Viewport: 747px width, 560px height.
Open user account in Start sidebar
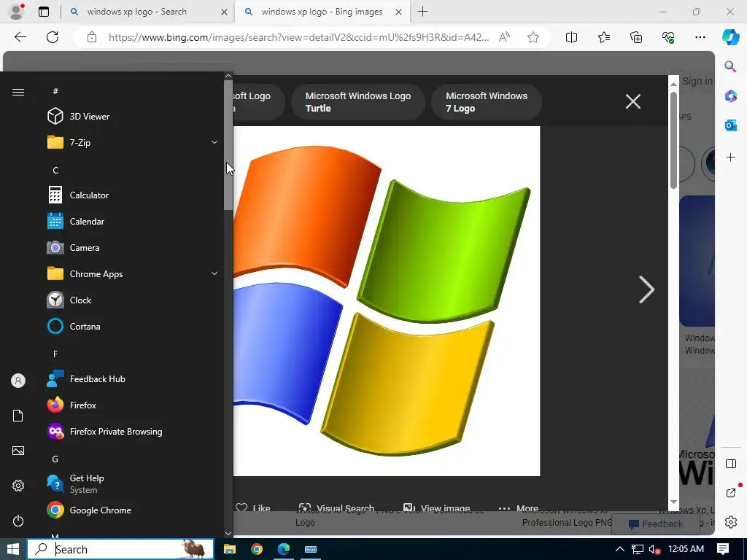click(18, 381)
